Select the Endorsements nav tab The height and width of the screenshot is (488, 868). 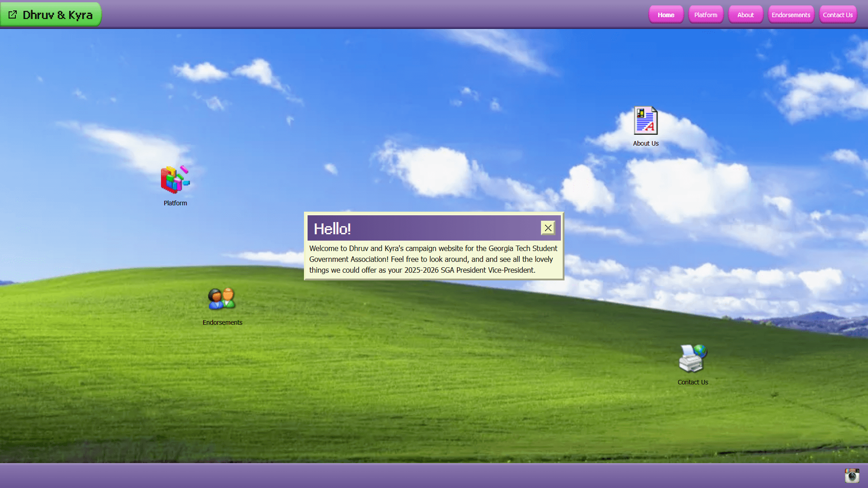coord(791,15)
